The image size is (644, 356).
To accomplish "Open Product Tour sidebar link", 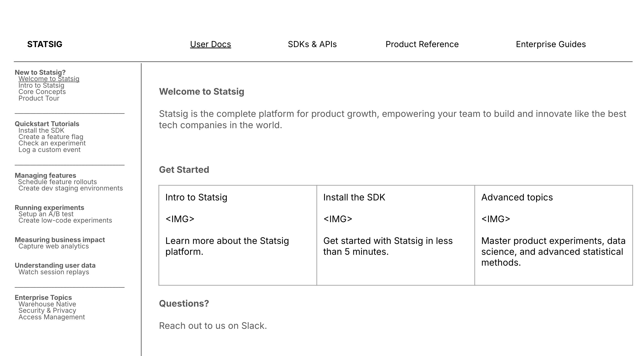I will 39,98.
